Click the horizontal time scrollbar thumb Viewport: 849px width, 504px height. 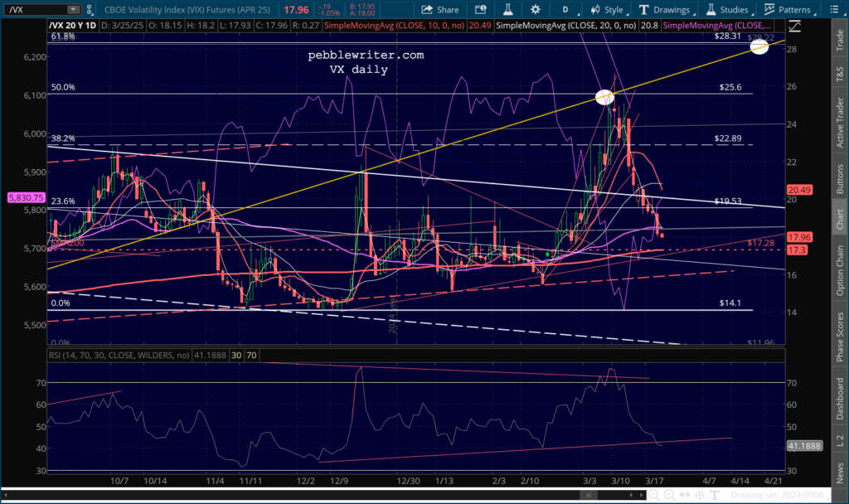click(588, 495)
